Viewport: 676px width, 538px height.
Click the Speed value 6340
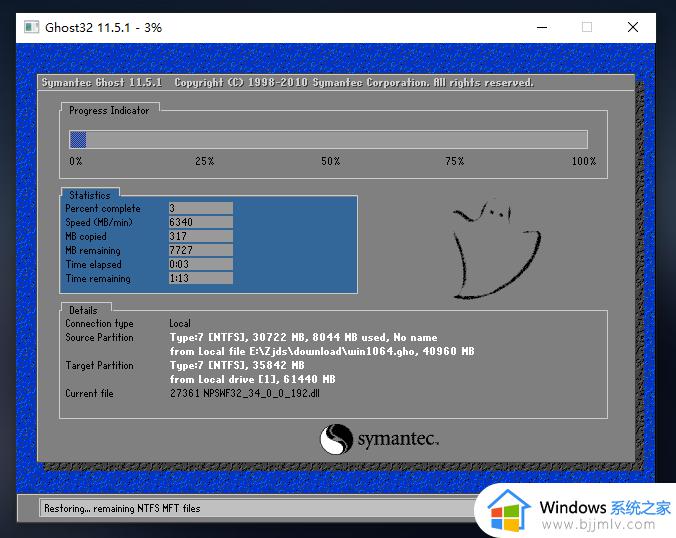[x=200, y=222]
